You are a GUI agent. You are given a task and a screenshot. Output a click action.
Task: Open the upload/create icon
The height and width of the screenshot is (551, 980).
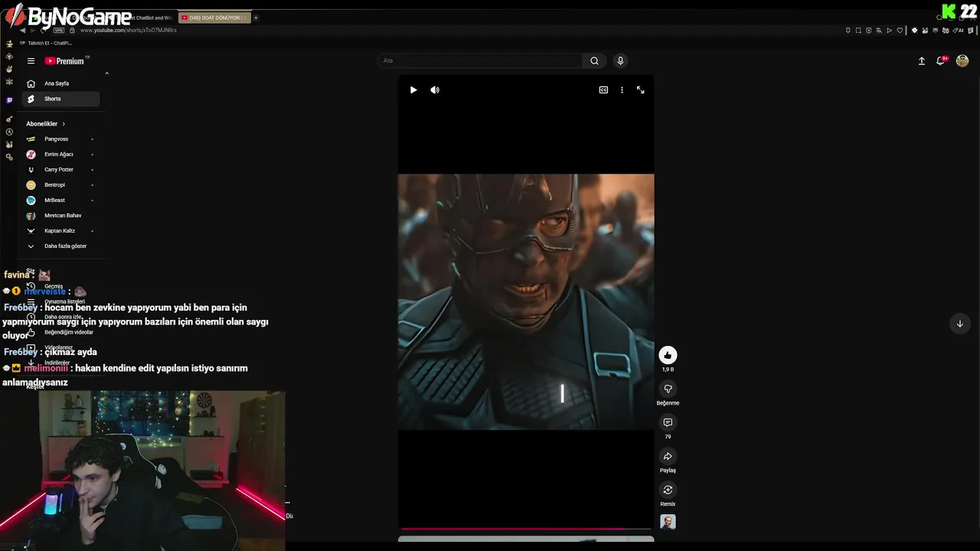coord(922,61)
